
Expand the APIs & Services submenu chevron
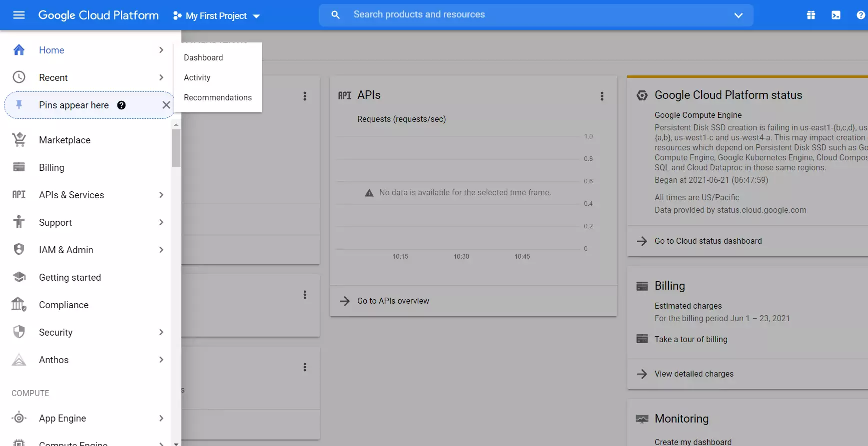click(161, 195)
